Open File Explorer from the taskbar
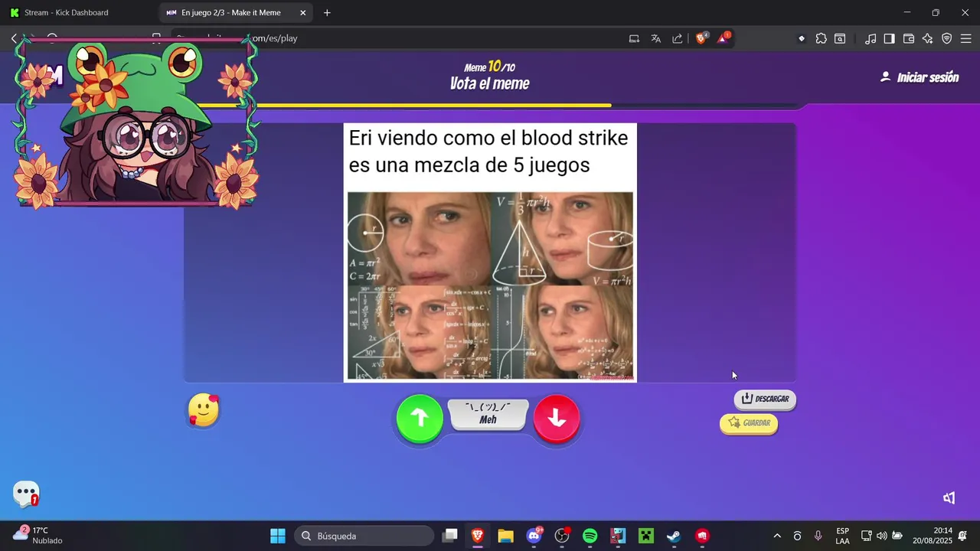This screenshot has width=980, height=551. coord(505,536)
